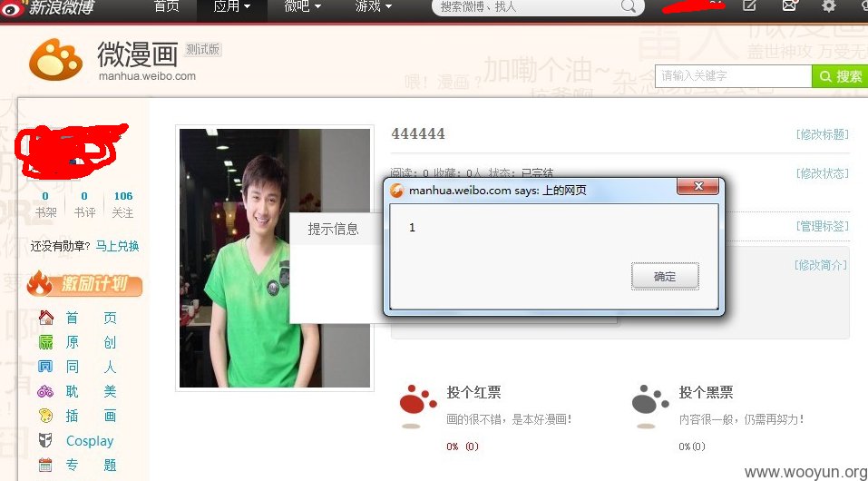Focus the 请输入关键字 keyword field
868x481 pixels.
pos(733,76)
